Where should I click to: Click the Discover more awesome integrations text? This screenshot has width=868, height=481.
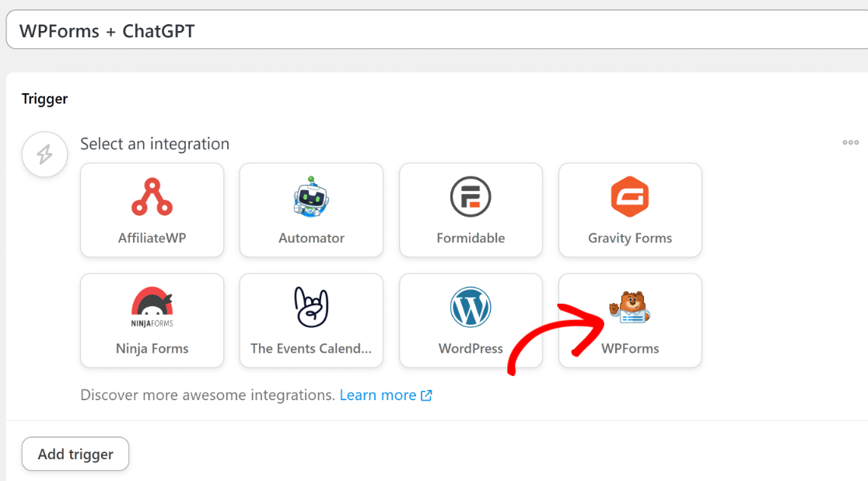click(x=208, y=396)
